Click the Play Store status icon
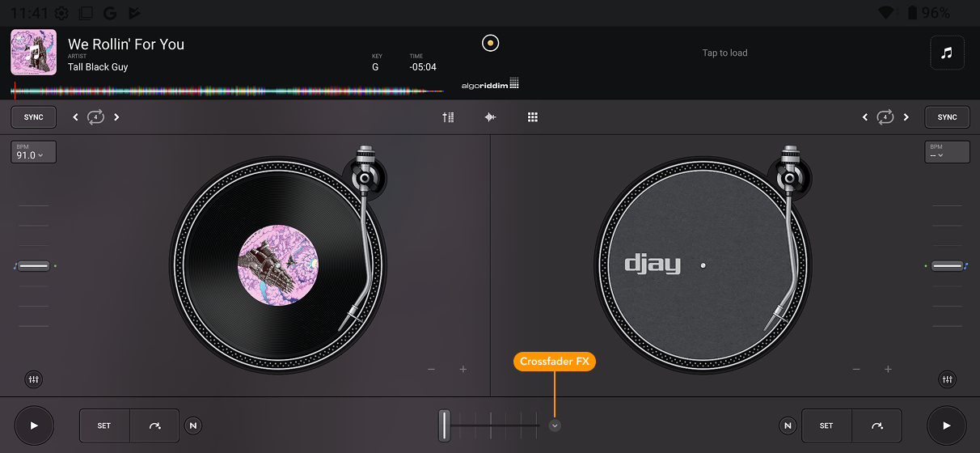The image size is (980, 453). coord(134,13)
